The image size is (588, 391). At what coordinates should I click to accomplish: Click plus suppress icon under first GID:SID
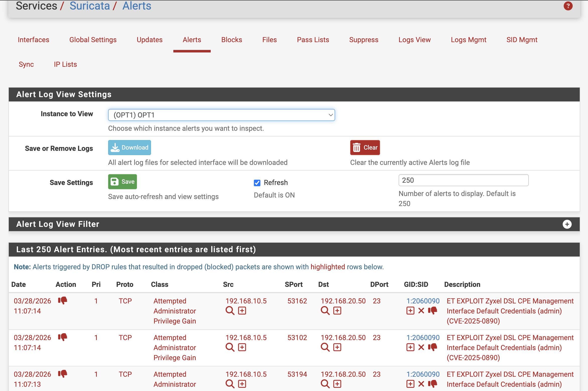pos(410,311)
